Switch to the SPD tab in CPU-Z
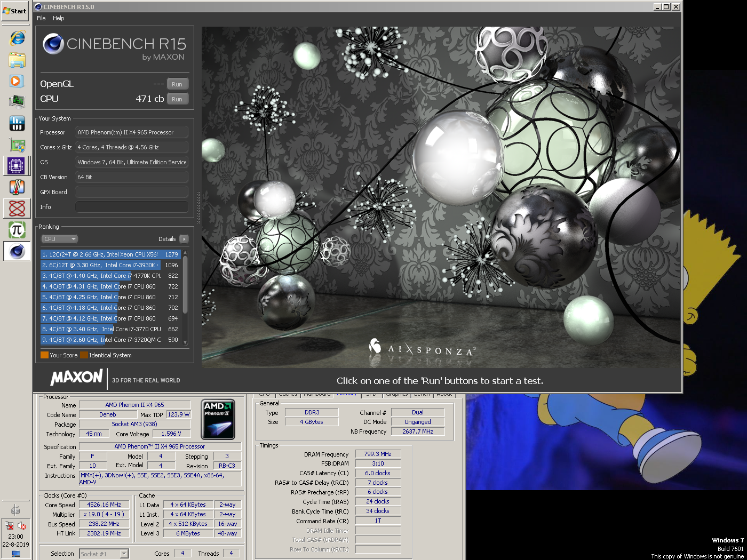 click(x=371, y=395)
